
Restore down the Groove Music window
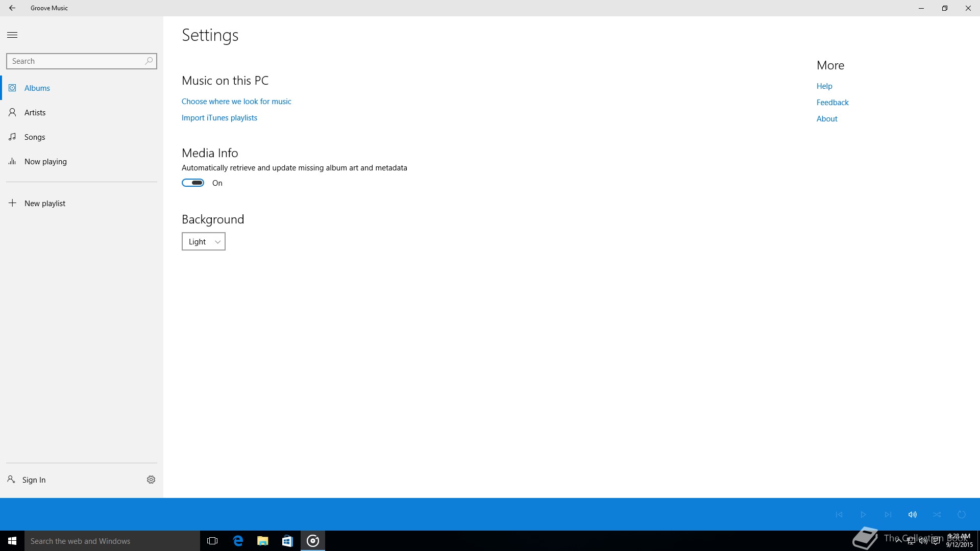click(x=945, y=8)
